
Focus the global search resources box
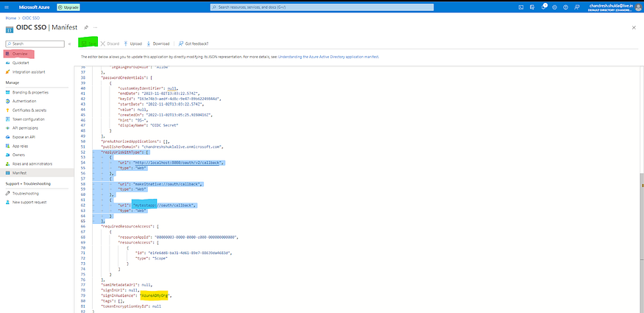click(322, 7)
